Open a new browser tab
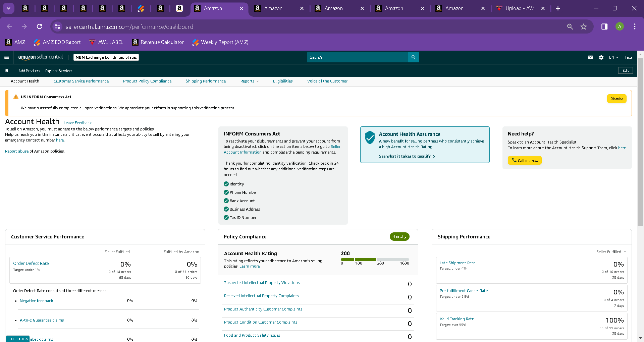 pyautogui.click(x=558, y=8)
